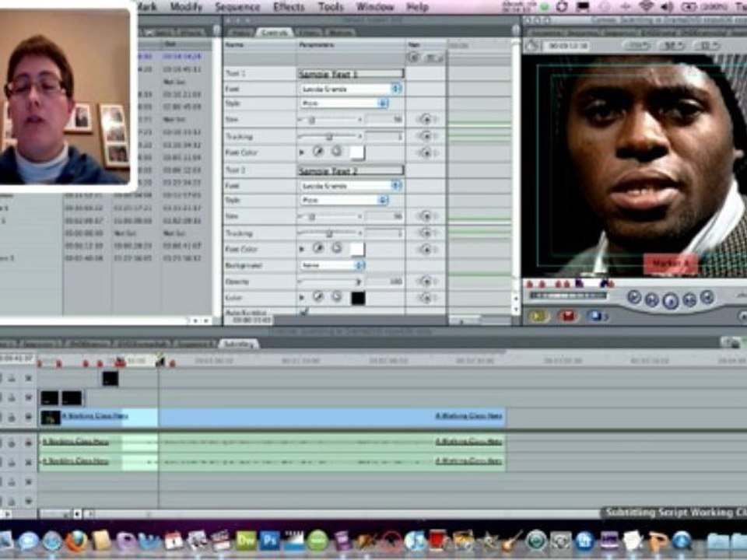This screenshot has width=747, height=560.
Task: Play the sequence in the Canvas
Action: click(670, 300)
